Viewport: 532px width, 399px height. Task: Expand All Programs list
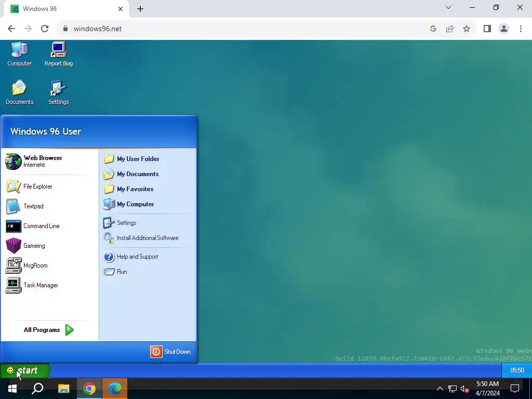click(48, 330)
